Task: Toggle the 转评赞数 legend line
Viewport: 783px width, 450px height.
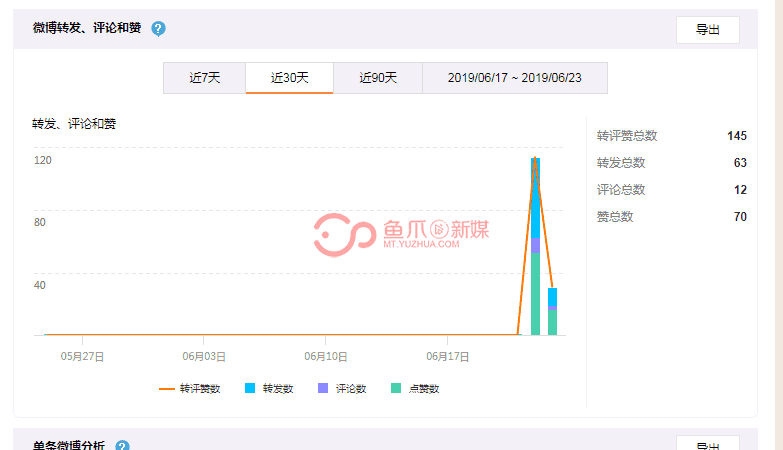Action: click(190, 389)
